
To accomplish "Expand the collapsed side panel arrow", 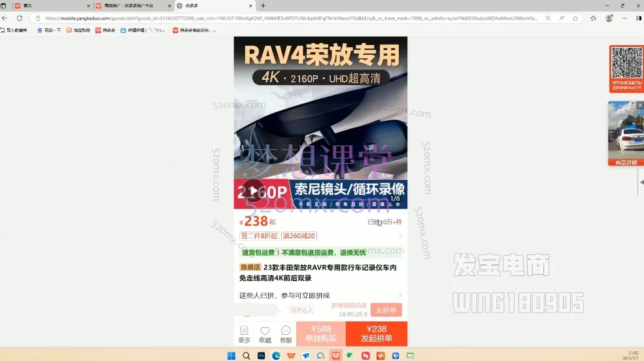I will point(641,182).
